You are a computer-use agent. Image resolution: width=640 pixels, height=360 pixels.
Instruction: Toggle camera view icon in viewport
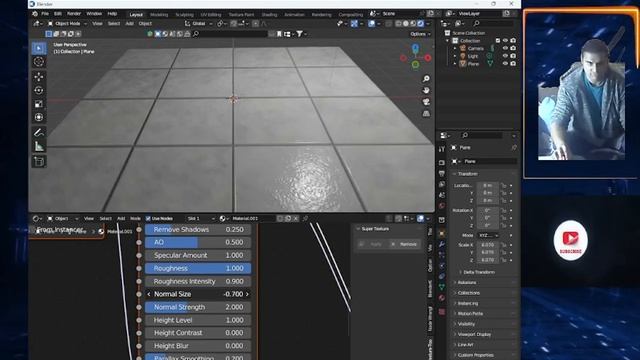pyautogui.click(x=426, y=102)
